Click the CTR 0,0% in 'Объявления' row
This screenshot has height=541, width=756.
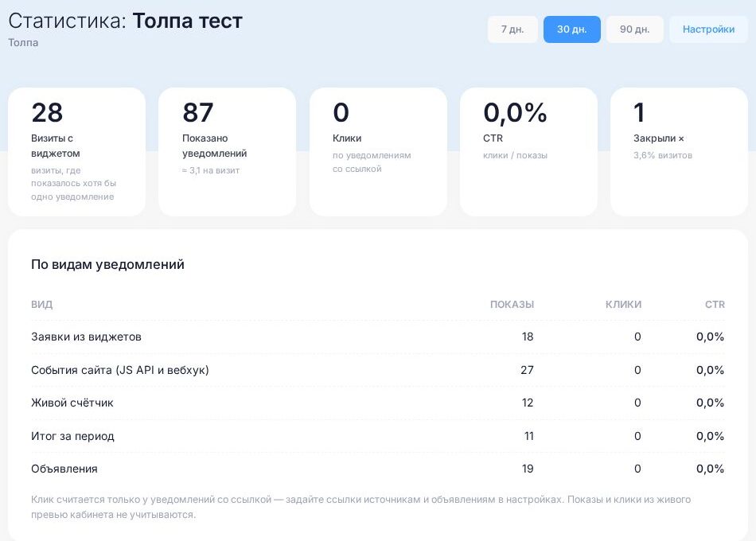click(x=710, y=469)
